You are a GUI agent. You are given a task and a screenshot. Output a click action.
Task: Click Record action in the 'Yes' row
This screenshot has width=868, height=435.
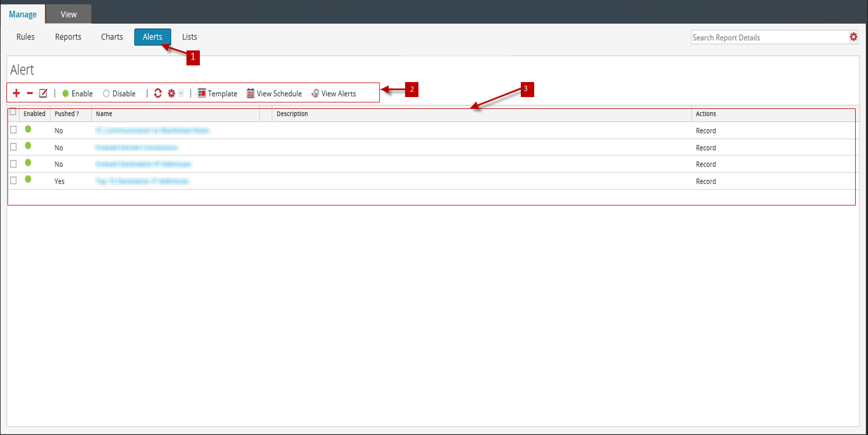706,182
